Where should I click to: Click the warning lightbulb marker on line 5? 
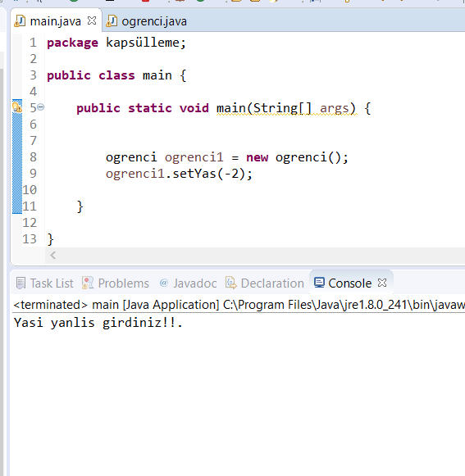pos(17,107)
